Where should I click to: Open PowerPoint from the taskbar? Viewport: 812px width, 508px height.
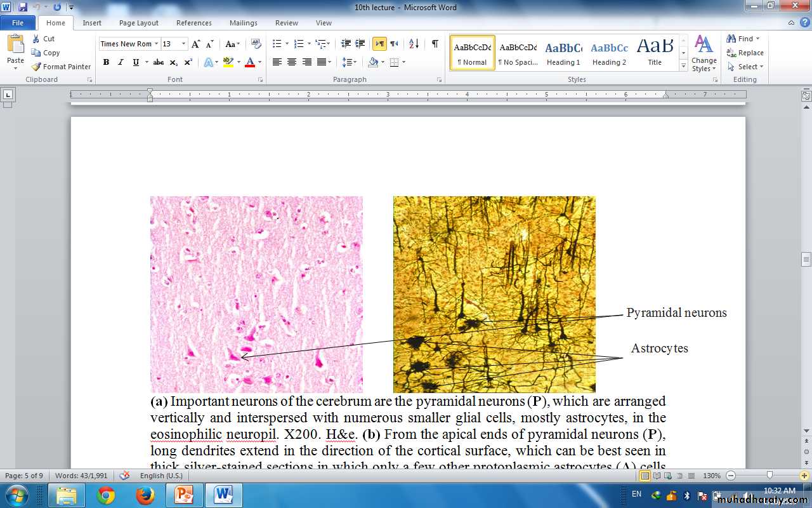(183, 495)
